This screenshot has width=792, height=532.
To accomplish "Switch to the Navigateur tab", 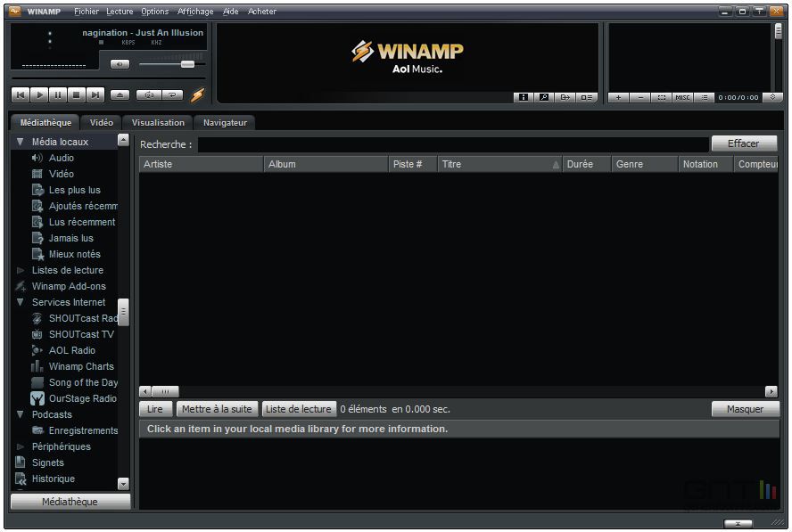I will [x=225, y=122].
